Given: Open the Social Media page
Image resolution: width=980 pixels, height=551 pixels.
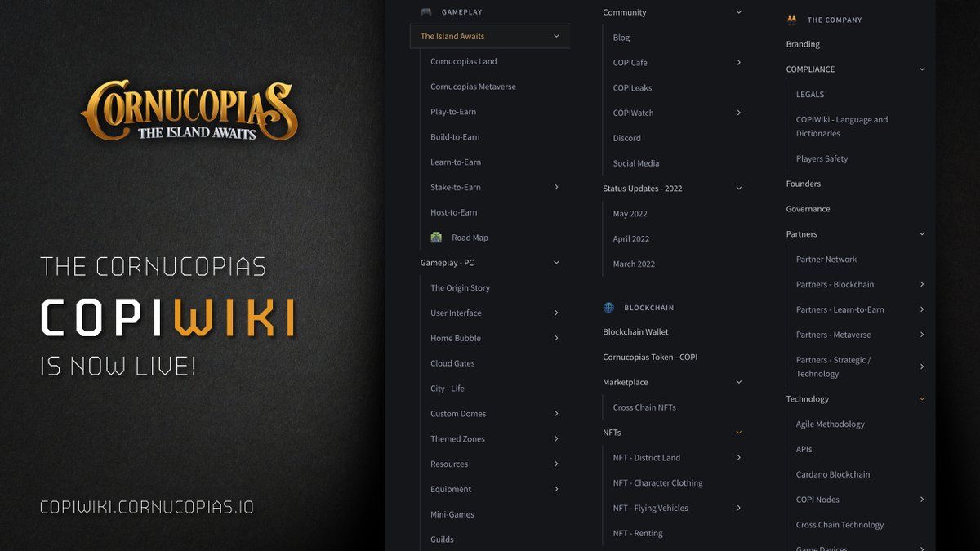Looking at the screenshot, I should (636, 163).
